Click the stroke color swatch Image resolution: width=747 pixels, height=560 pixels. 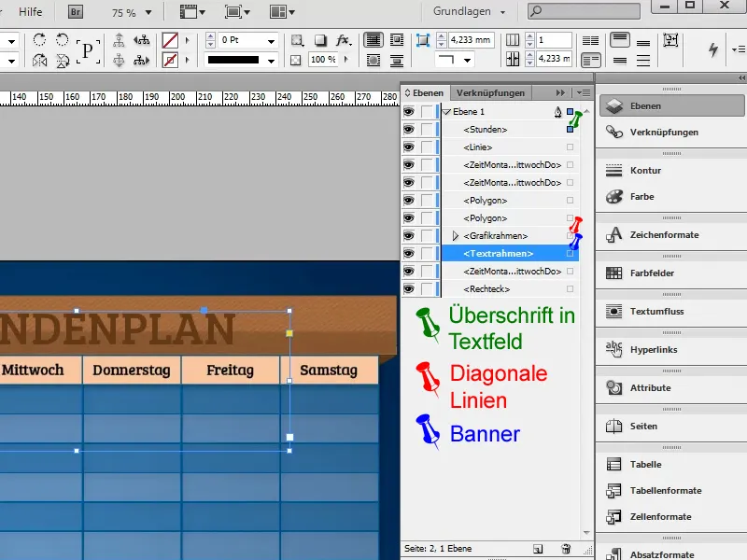(x=170, y=61)
